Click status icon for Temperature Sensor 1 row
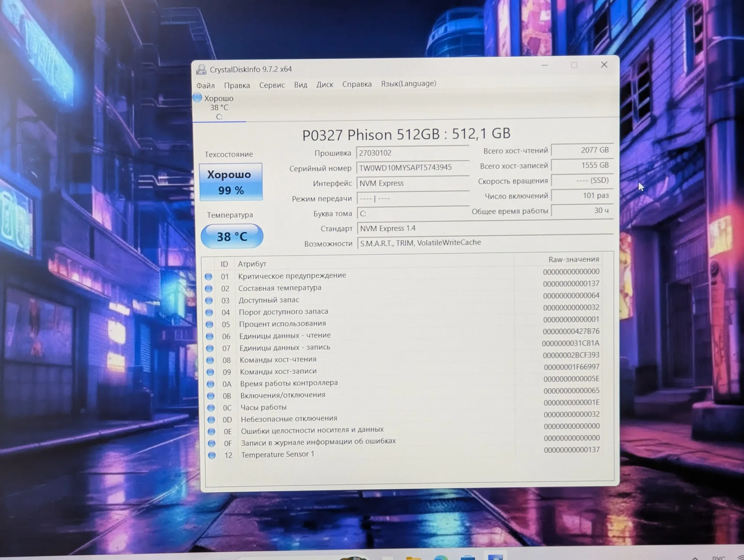Viewport: 744px width, 560px height. (x=212, y=456)
